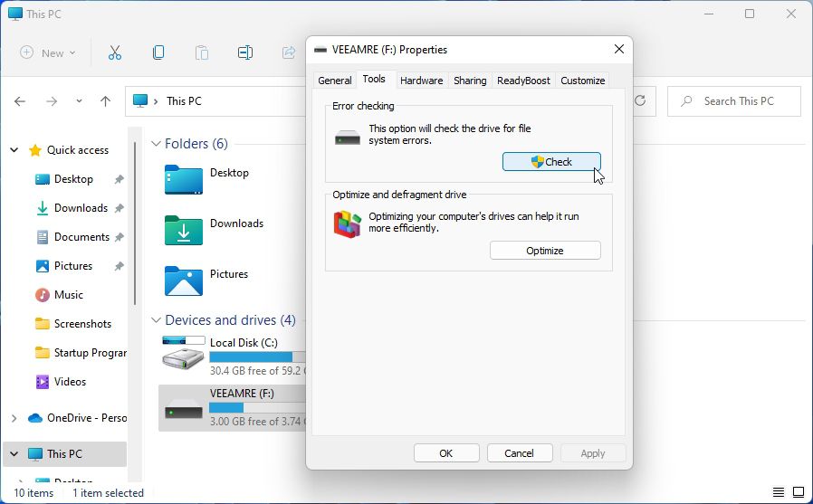
Task: Open the New dropdown menu
Action: [x=48, y=52]
